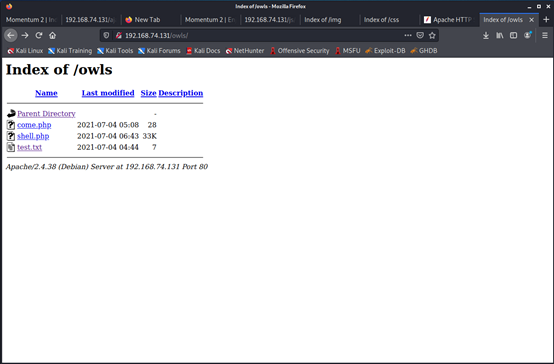Bookmark this page with the star
554x364 pixels.
(432, 35)
